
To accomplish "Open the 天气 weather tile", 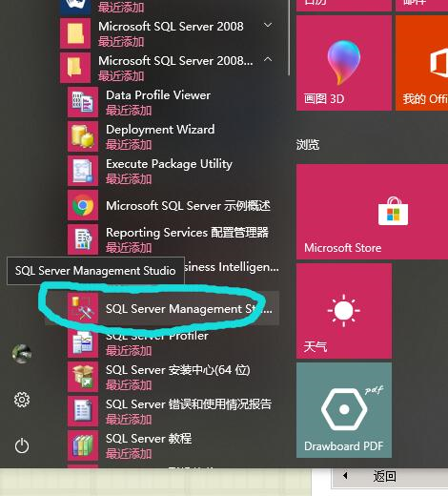I will pos(344,311).
